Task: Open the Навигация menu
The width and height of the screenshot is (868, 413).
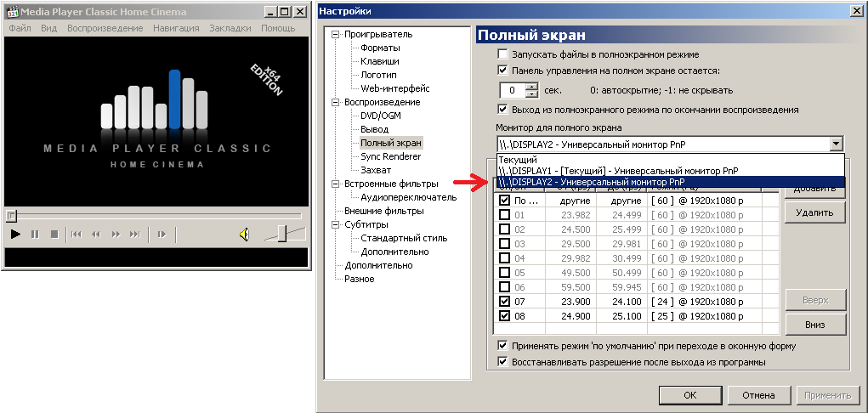Action: [176, 28]
